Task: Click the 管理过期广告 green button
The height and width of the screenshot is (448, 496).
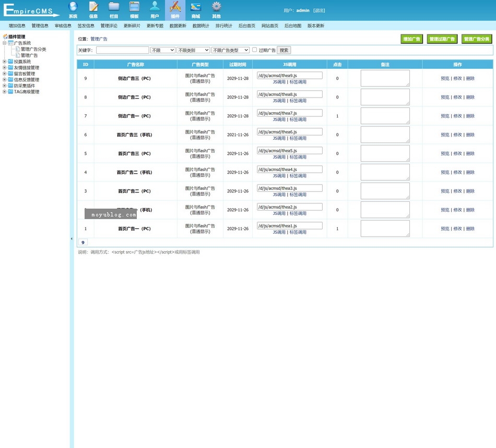Action: (442, 39)
